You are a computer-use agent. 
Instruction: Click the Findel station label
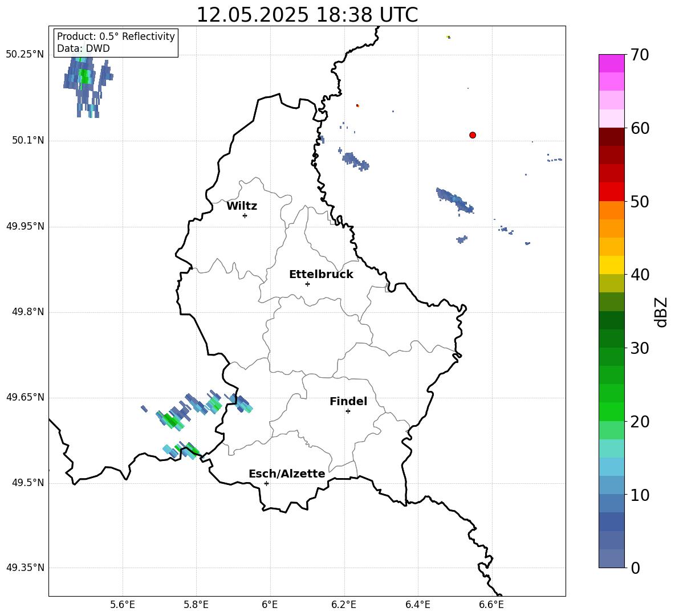pyautogui.click(x=348, y=401)
